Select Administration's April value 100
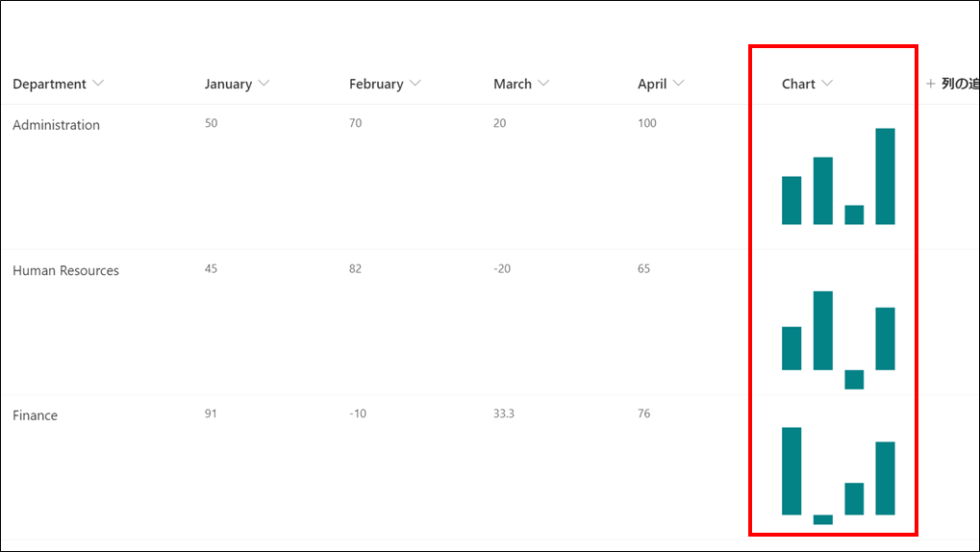Image resolution: width=980 pixels, height=552 pixels. (647, 123)
